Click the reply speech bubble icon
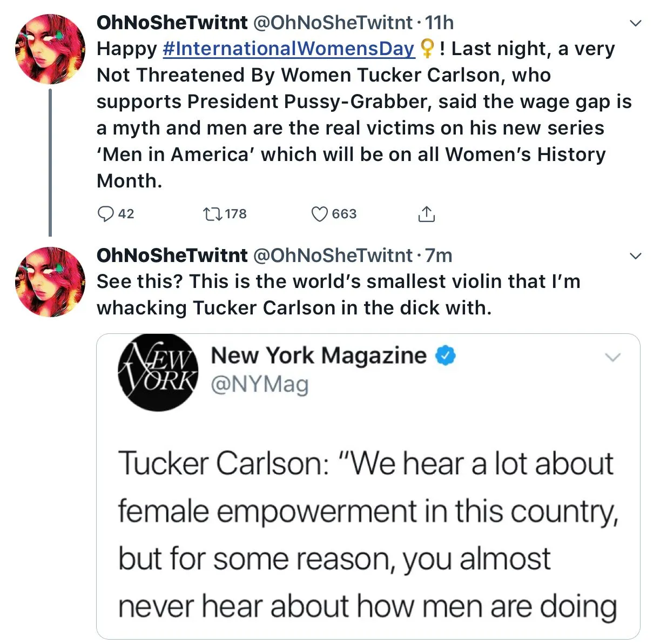This screenshot has height=644, width=667. point(105,214)
